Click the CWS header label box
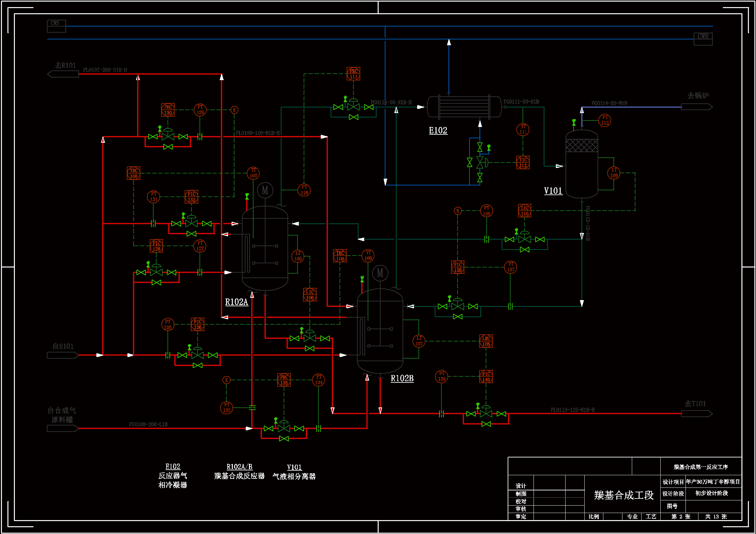Image resolution: width=756 pixels, height=534 pixels. point(56,26)
